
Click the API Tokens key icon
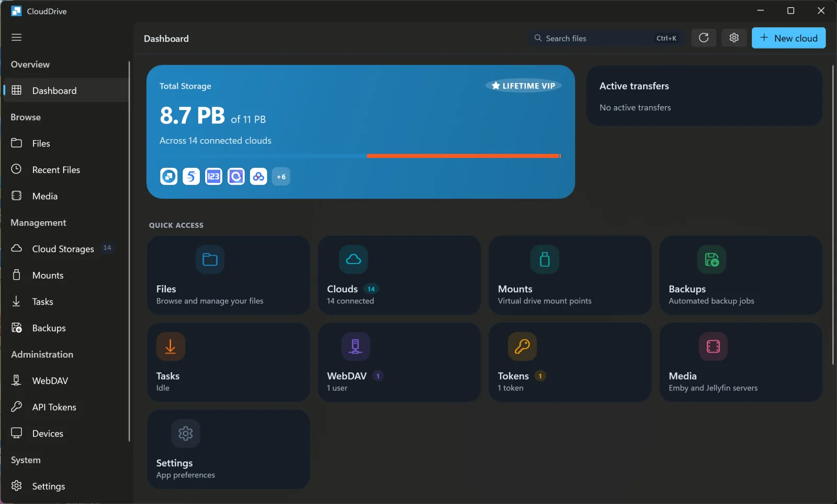(x=17, y=407)
